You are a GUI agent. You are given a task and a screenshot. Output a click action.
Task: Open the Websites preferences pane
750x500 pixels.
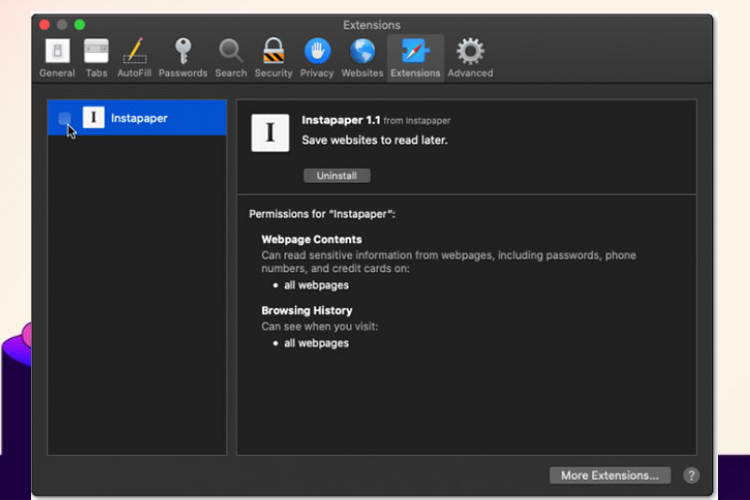click(362, 58)
